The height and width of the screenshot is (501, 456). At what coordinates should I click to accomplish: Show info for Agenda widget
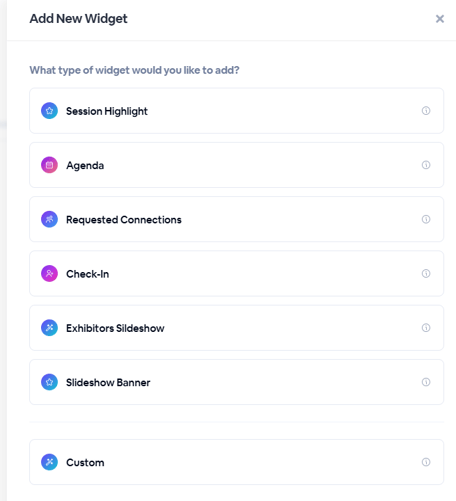426,165
